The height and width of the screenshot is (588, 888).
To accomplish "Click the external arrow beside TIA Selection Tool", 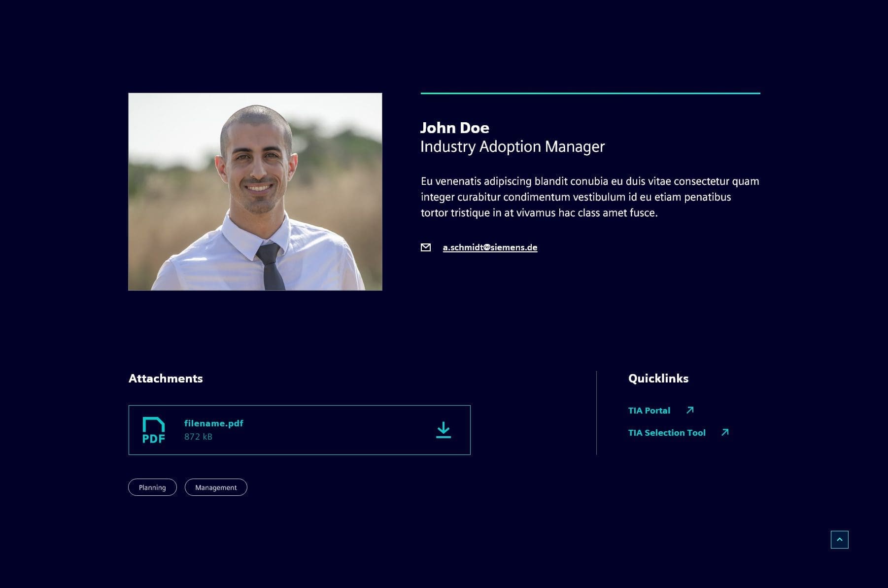I will pos(725,432).
